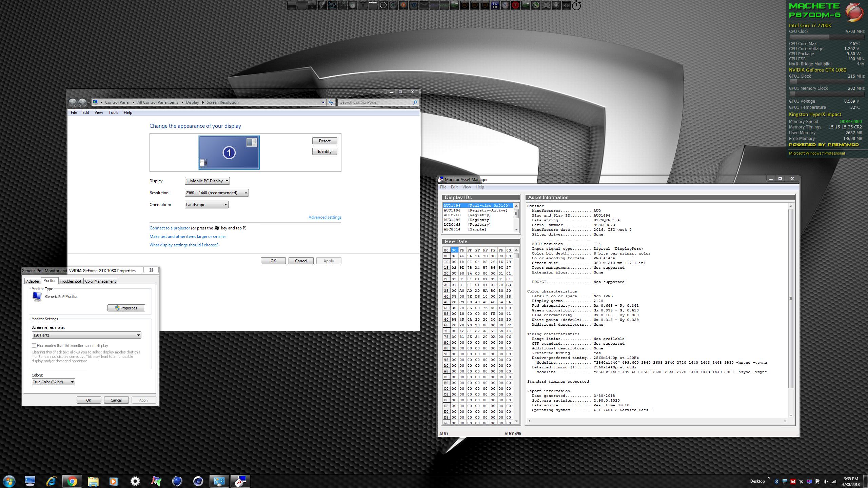The image size is (868, 488).
Task: Open What display settings should I choose link
Action: click(184, 245)
